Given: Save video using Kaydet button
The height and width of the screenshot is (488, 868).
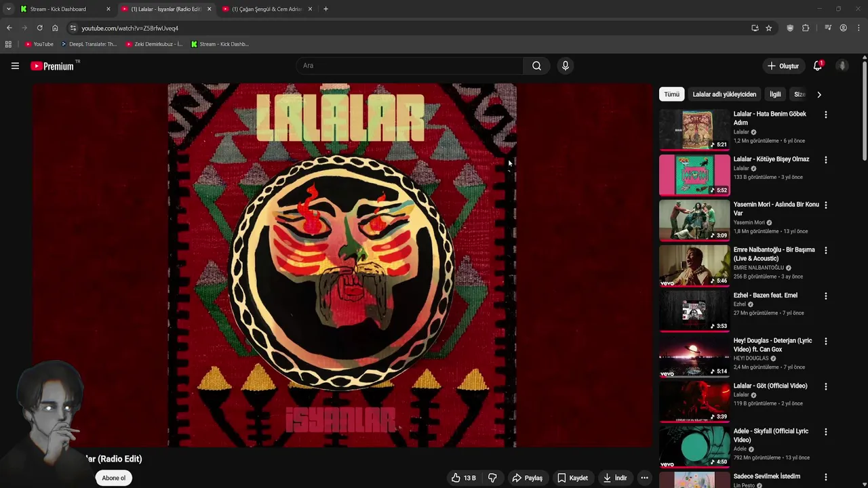Looking at the screenshot, I should [x=572, y=478].
